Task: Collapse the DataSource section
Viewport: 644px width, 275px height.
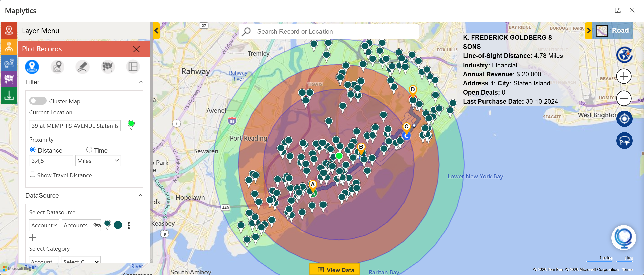Action: tap(141, 195)
